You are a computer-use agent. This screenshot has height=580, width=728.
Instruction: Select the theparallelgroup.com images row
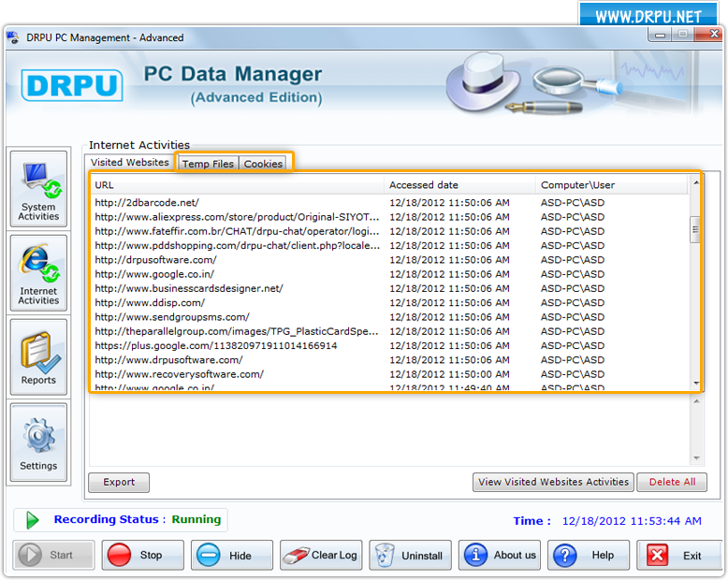point(389,332)
